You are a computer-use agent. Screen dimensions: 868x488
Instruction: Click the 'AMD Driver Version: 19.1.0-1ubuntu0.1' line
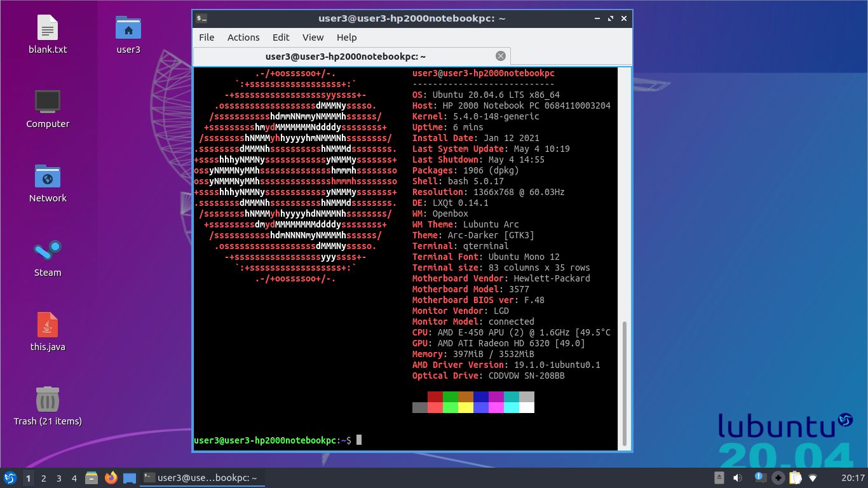pyautogui.click(x=506, y=365)
